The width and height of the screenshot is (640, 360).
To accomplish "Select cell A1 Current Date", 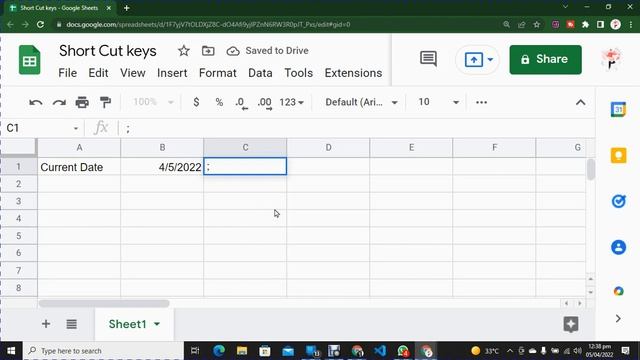I will tap(79, 167).
